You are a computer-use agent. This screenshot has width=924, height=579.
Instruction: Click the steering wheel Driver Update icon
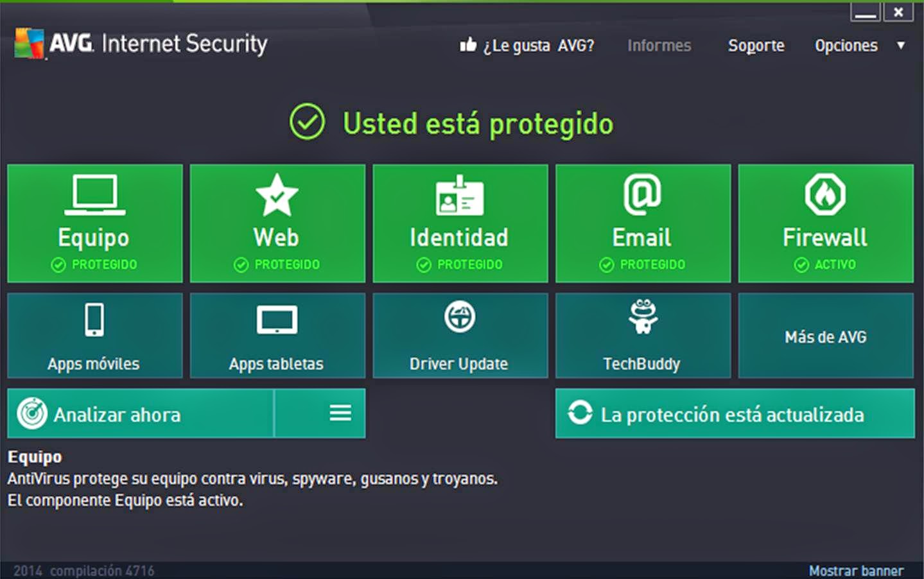(460, 316)
